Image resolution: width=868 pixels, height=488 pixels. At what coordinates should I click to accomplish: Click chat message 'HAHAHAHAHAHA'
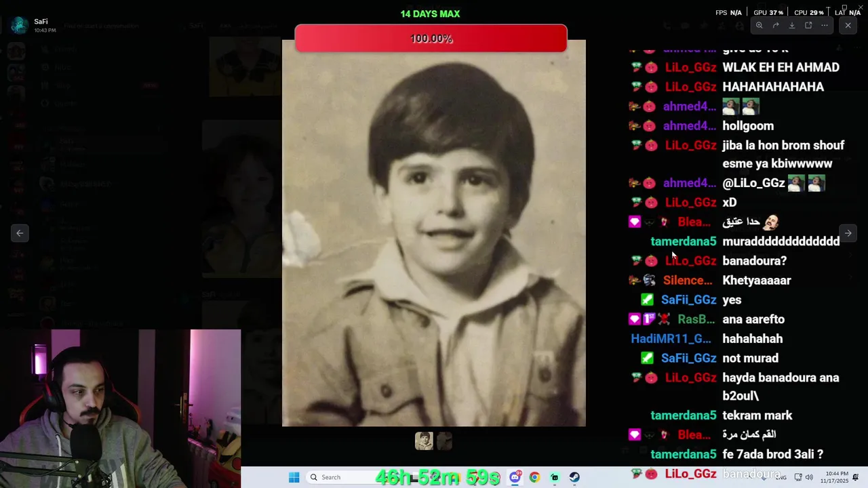pyautogui.click(x=773, y=87)
